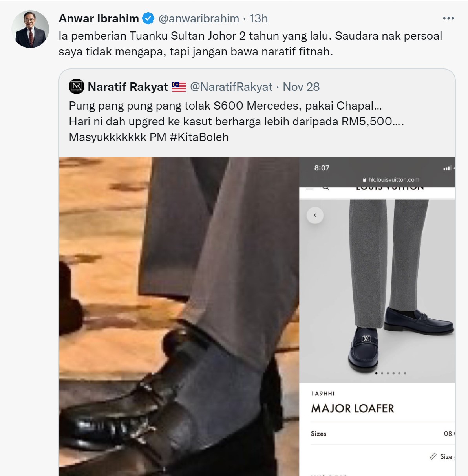The height and width of the screenshot is (476, 468).
Task: Click the ruler icon next to Size
Action: tap(433, 456)
